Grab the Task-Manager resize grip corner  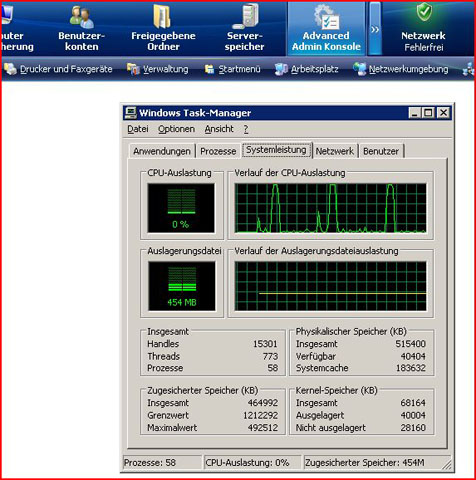tap(447, 465)
